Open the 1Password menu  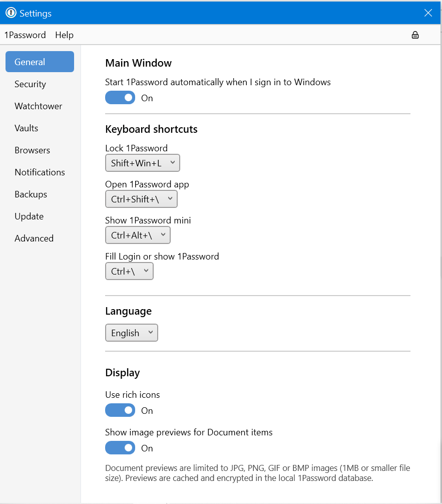coord(25,35)
